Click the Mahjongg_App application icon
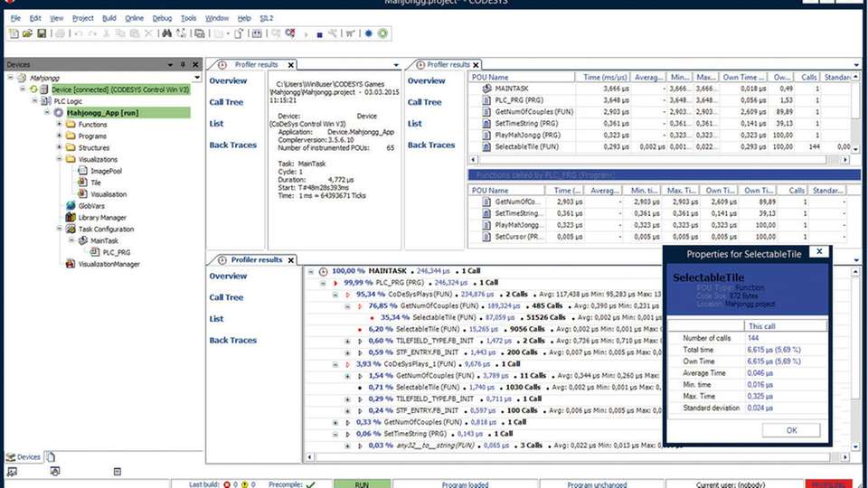The width and height of the screenshot is (868, 488). tap(59, 113)
